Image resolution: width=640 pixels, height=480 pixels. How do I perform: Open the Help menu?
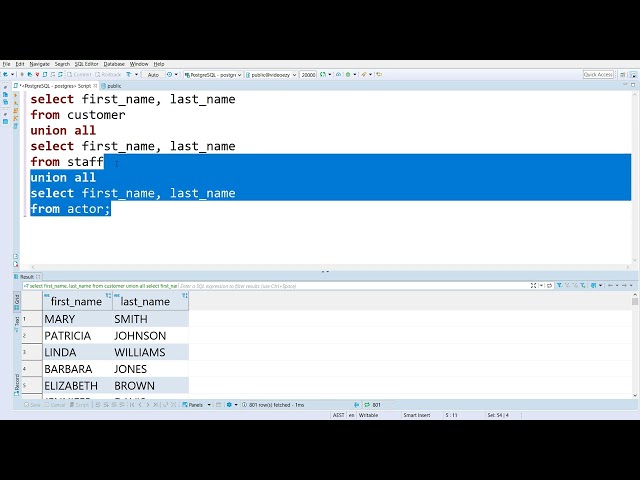(x=159, y=64)
